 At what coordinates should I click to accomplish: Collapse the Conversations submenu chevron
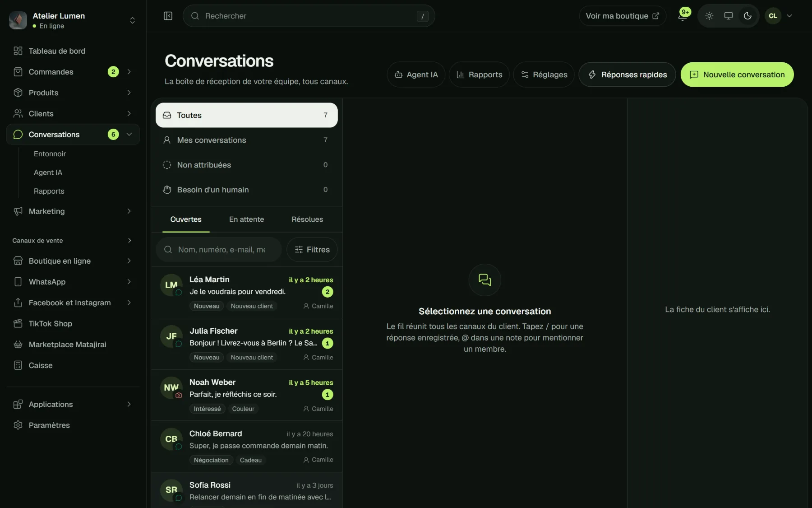coord(129,135)
